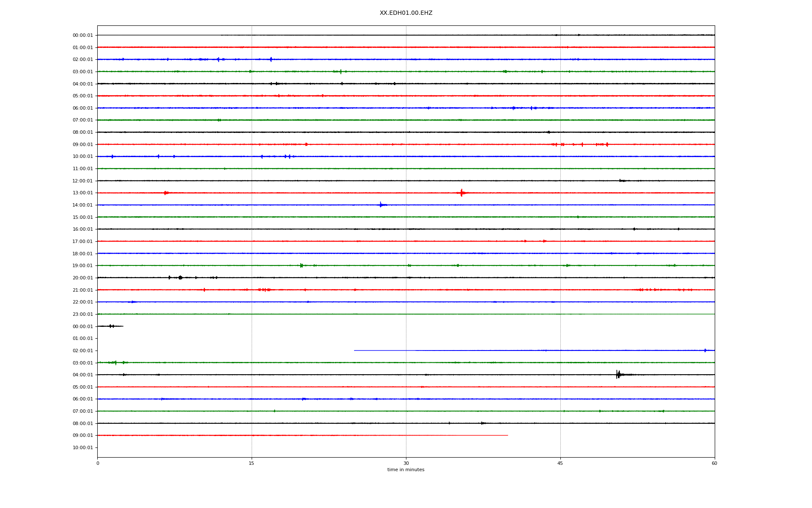The height and width of the screenshot is (508, 812).
Task: Click the 13:00:01 row time label
Action: [82, 193]
